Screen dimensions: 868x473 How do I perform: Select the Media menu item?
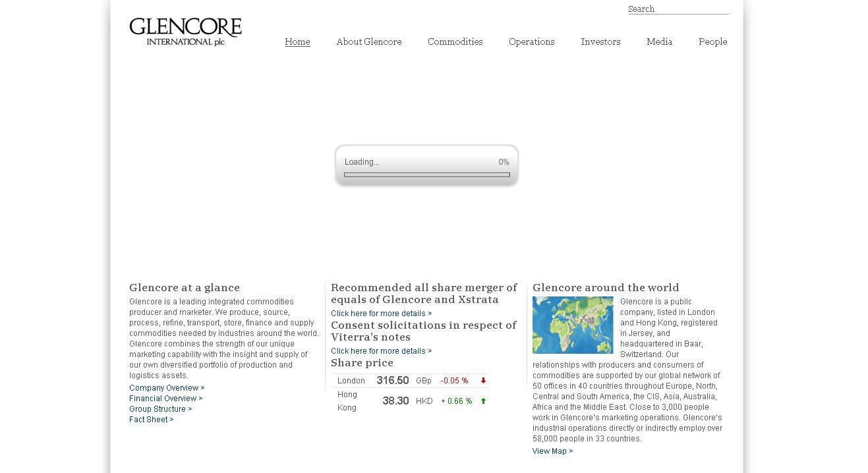(x=660, y=42)
